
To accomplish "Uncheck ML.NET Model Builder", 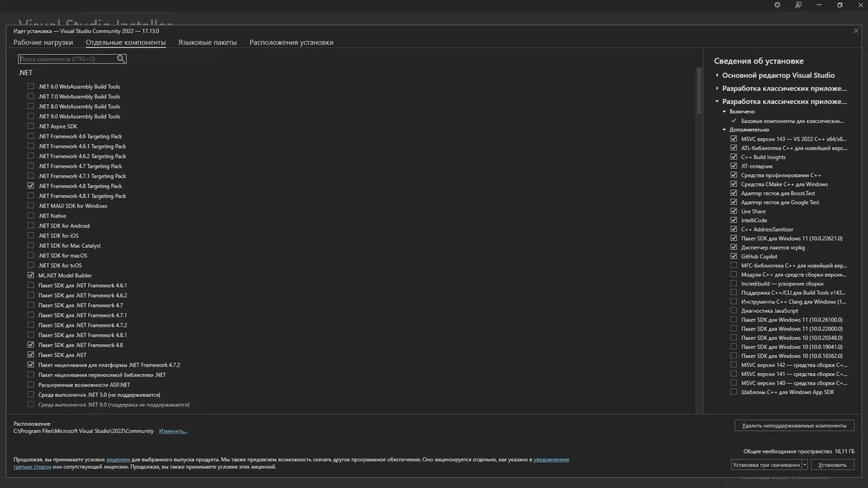I will 30,275.
